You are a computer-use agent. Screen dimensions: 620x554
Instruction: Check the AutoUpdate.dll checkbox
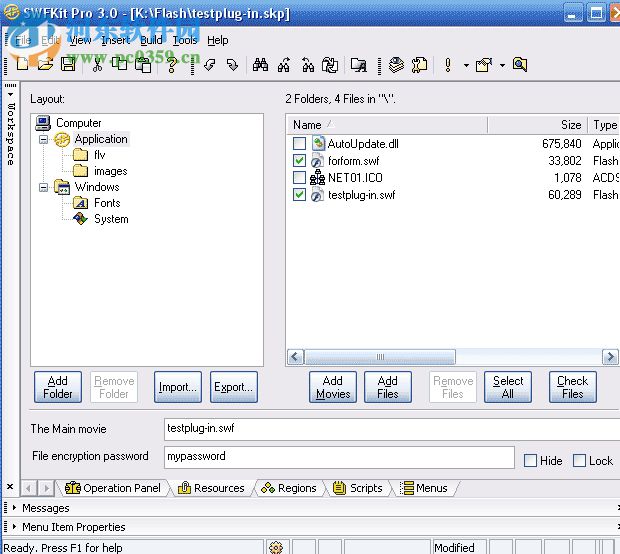(x=299, y=144)
